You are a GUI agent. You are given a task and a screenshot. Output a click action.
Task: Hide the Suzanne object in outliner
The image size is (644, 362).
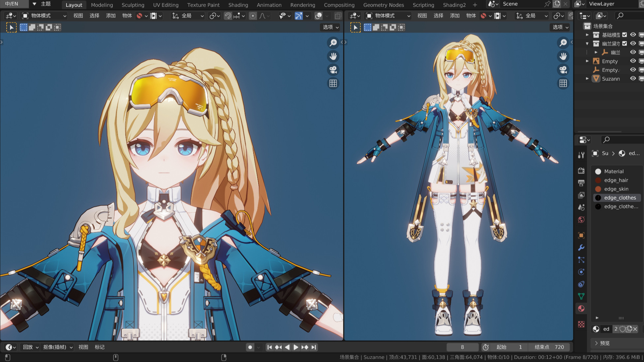coord(633,79)
